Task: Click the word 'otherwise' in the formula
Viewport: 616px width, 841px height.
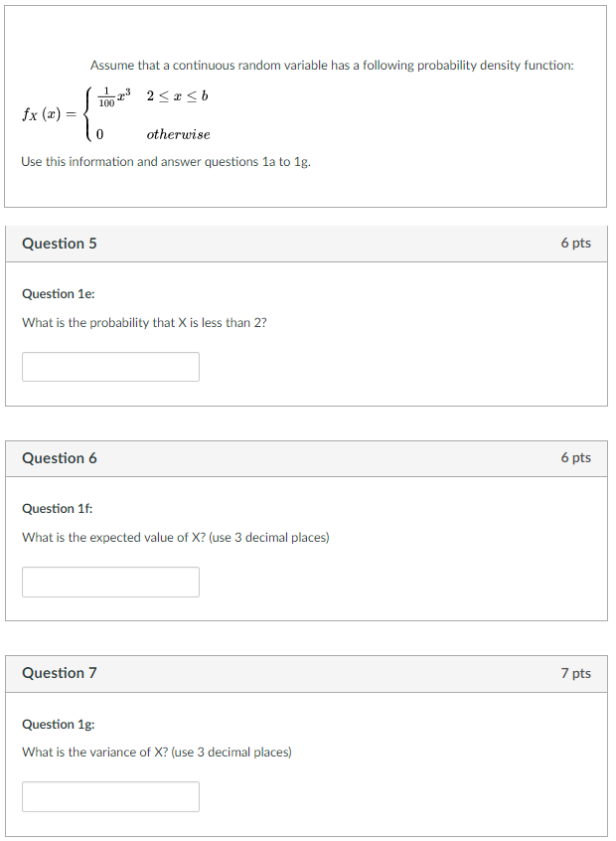Action: click(179, 134)
